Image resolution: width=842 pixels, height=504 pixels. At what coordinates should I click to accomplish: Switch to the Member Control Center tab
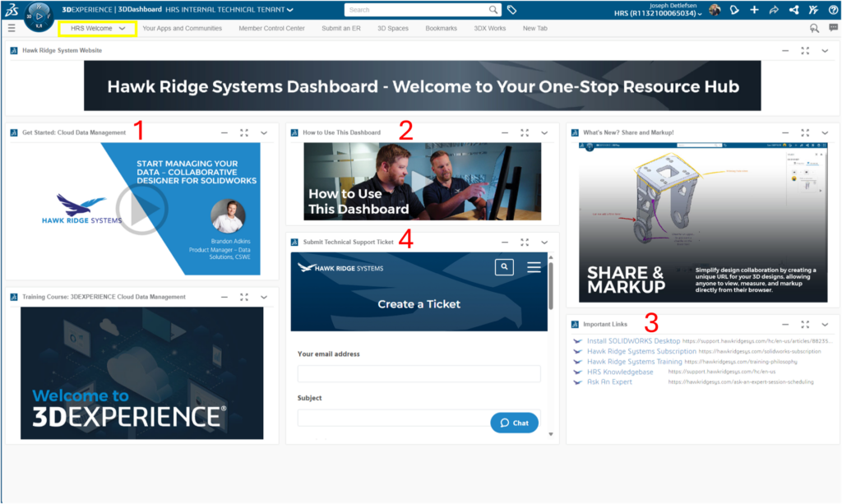pyautogui.click(x=273, y=27)
